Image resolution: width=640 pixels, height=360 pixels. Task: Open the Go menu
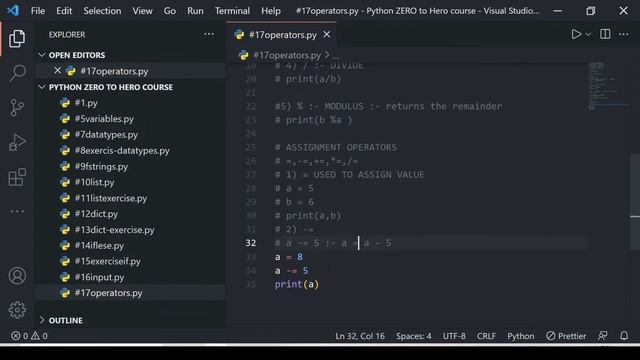point(169,11)
